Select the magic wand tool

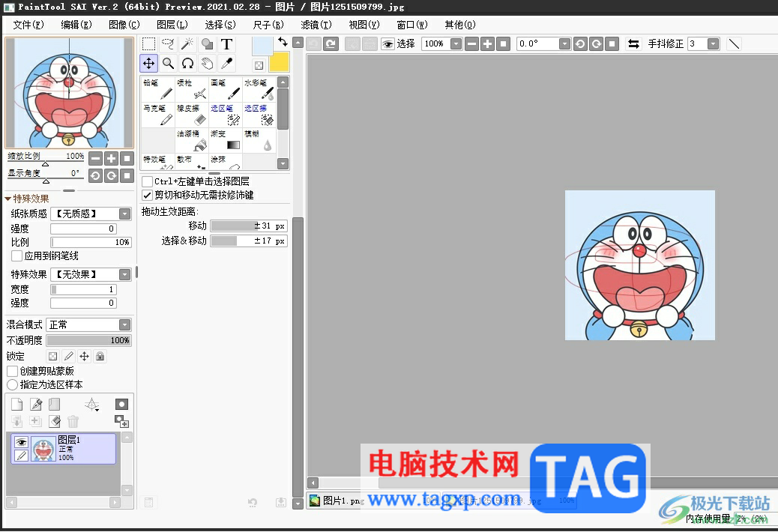click(187, 44)
